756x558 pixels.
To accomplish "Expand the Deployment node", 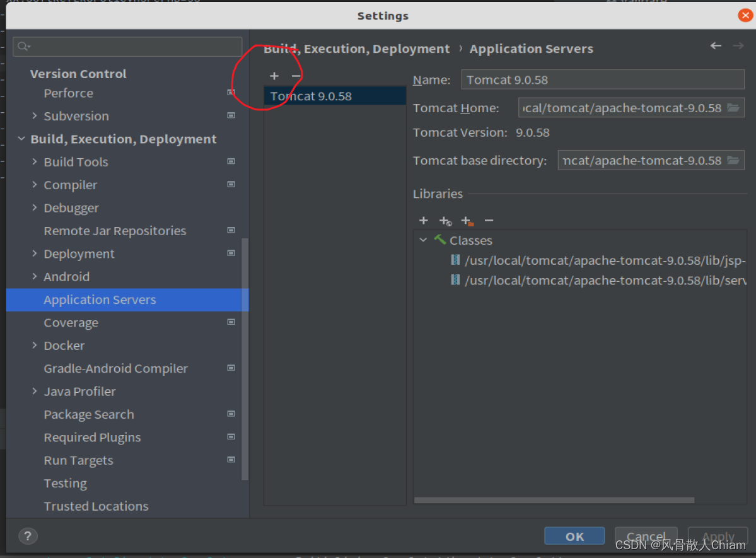I will click(x=34, y=253).
